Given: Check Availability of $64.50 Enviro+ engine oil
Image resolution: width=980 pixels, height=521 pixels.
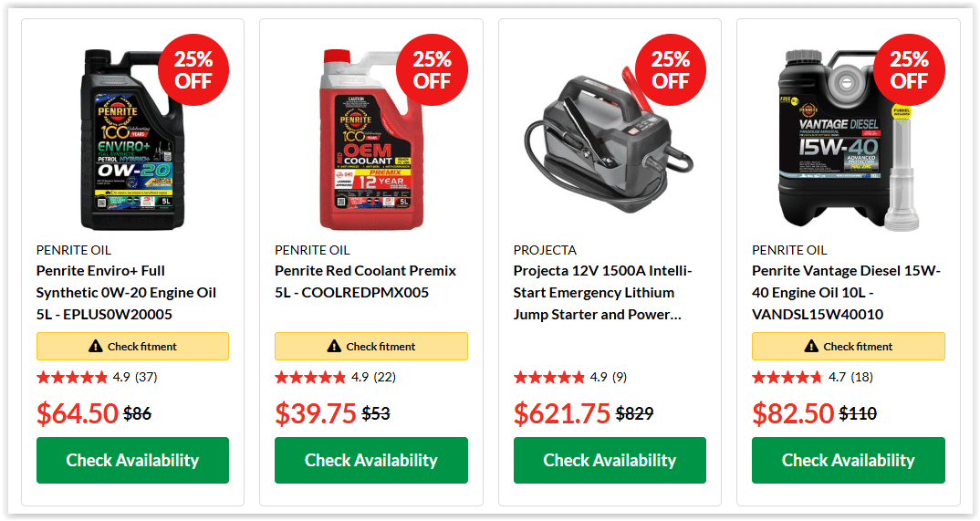Looking at the screenshot, I should coord(132,461).
